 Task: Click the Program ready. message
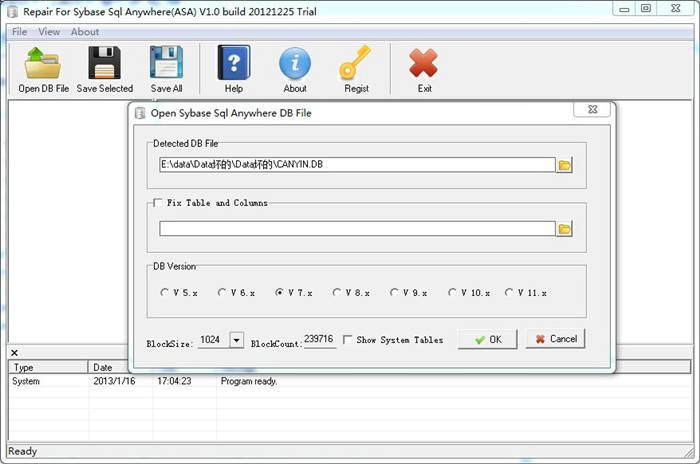(249, 381)
